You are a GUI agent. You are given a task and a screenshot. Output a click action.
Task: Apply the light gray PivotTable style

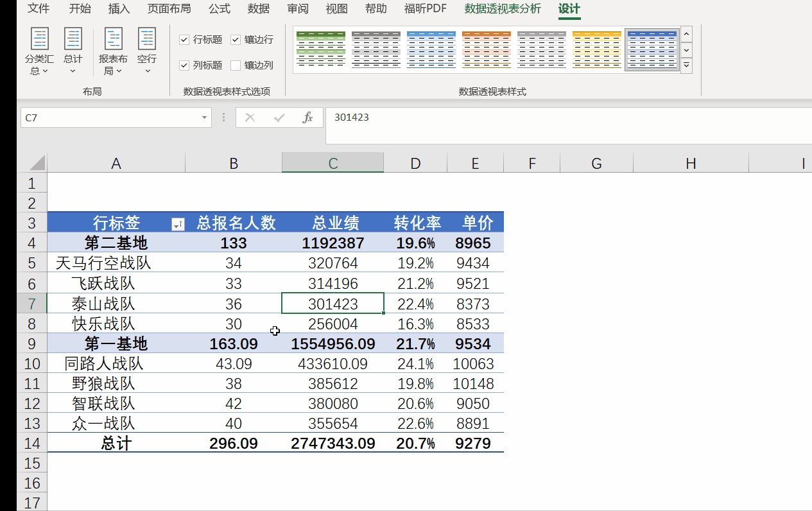click(542, 49)
